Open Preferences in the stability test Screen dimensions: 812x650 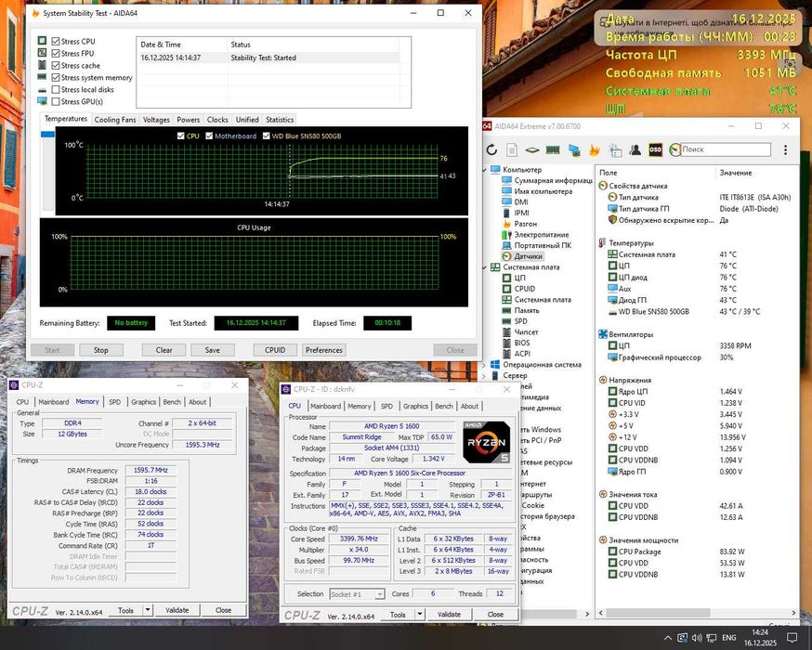pyautogui.click(x=324, y=350)
